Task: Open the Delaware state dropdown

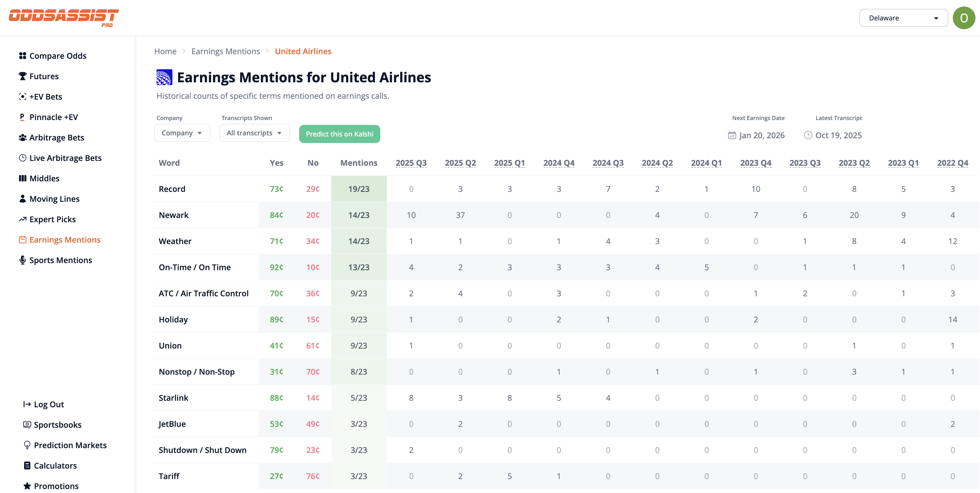Action: coord(903,18)
